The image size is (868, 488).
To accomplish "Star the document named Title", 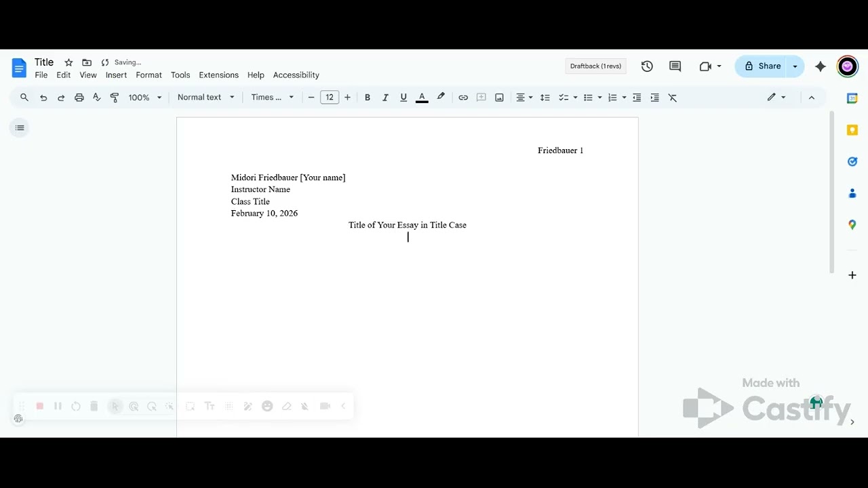I will pyautogui.click(x=68, y=62).
